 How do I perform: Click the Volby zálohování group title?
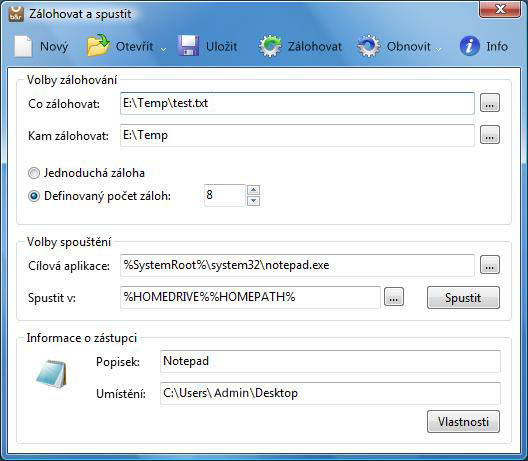pyautogui.click(x=72, y=80)
